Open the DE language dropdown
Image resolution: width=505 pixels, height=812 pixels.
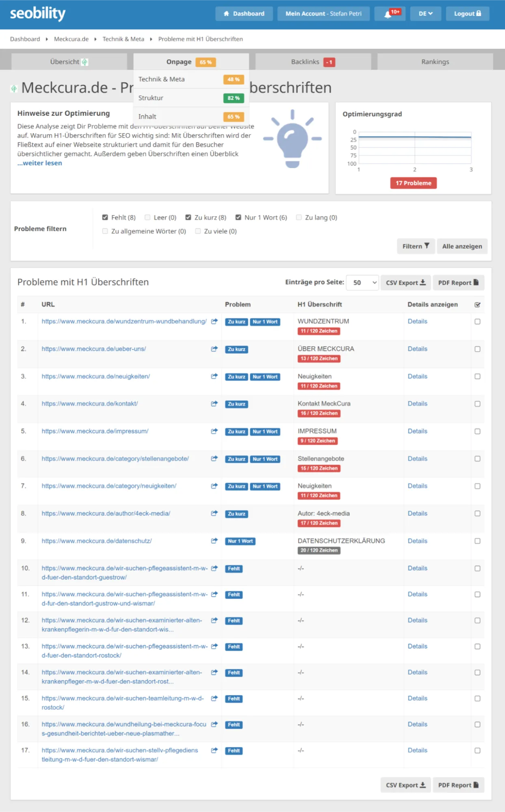[425, 13]
